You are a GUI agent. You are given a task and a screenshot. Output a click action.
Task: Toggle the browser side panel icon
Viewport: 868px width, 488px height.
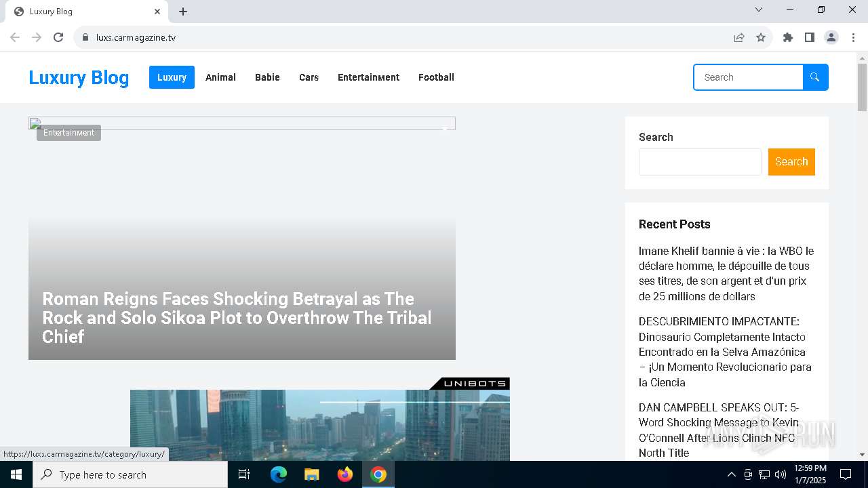(x=810, y=37)
